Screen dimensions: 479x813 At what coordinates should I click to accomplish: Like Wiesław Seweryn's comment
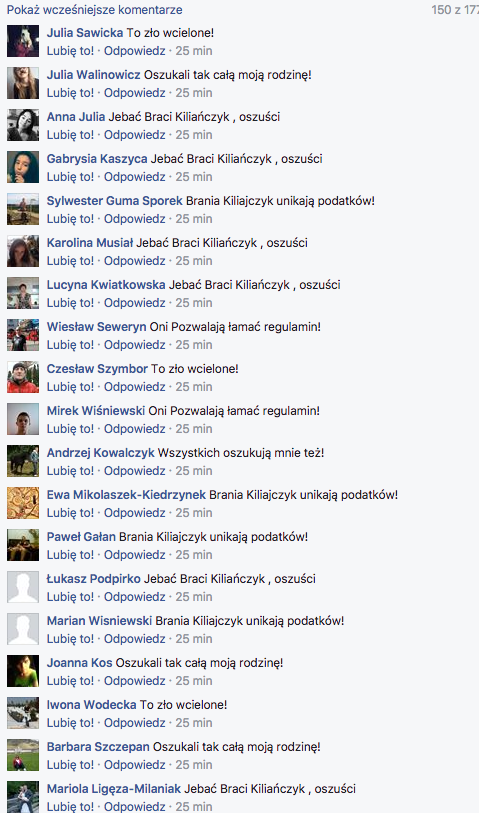[x=71, y=345]
